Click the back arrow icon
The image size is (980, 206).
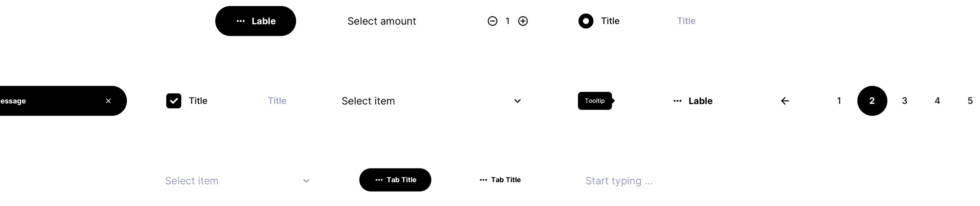click(x=785, y=100)
